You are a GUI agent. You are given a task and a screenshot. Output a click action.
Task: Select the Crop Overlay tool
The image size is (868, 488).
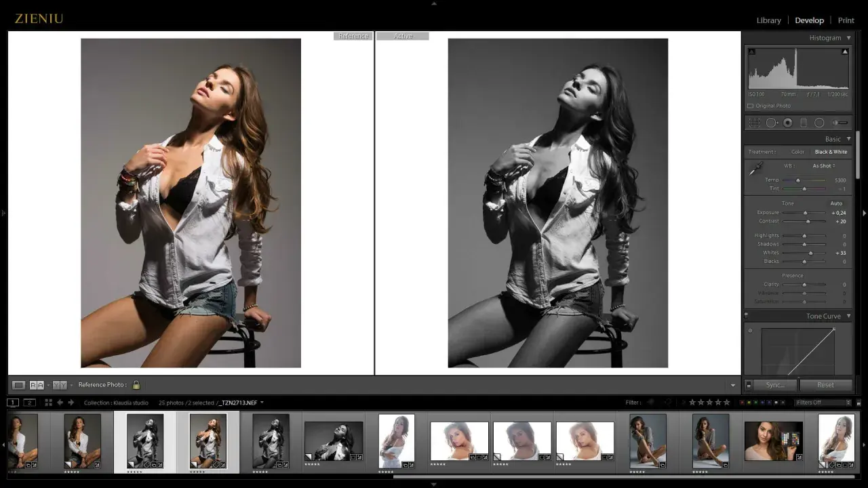click(x=755, y=123)
